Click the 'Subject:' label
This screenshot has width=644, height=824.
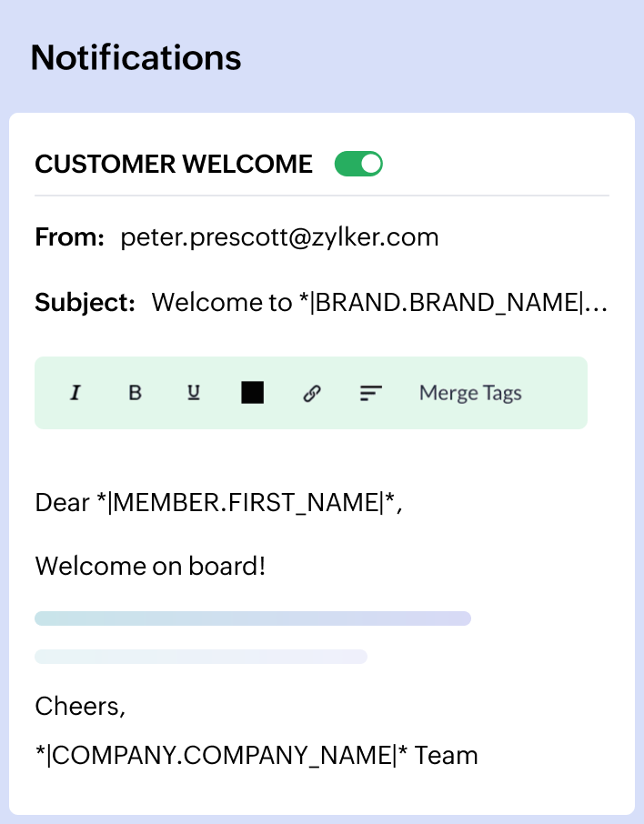[85, 303]
